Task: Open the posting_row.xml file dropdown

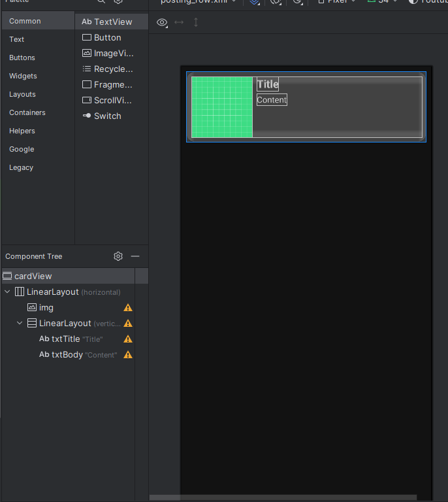Action: click(199, 1)
